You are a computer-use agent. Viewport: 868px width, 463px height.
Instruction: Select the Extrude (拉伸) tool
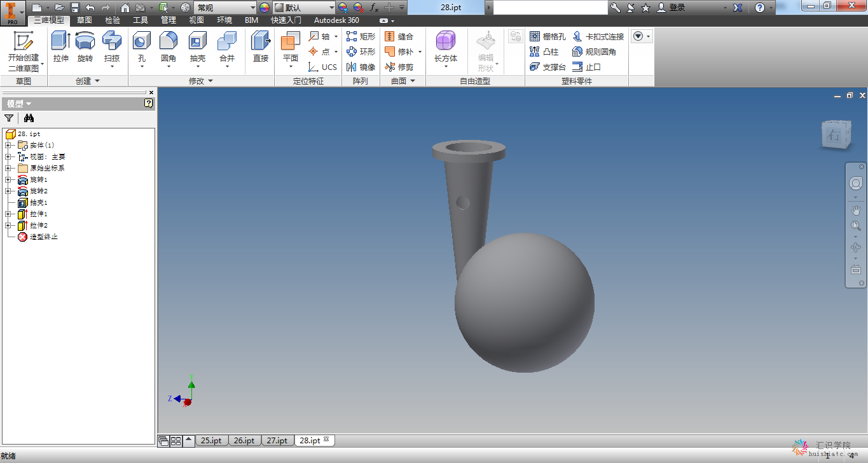60,47
